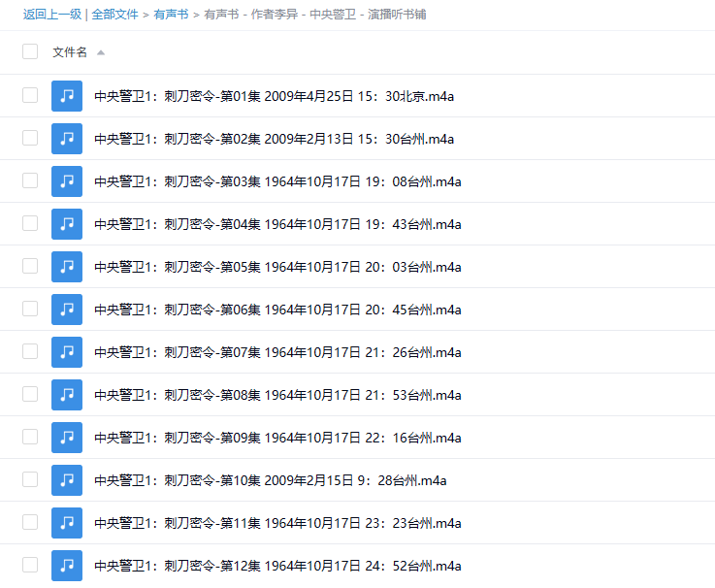This screenshot has height=588, width=715.
Task: Select music icon beside 第05集 file
Action: (x=67, y=267)
